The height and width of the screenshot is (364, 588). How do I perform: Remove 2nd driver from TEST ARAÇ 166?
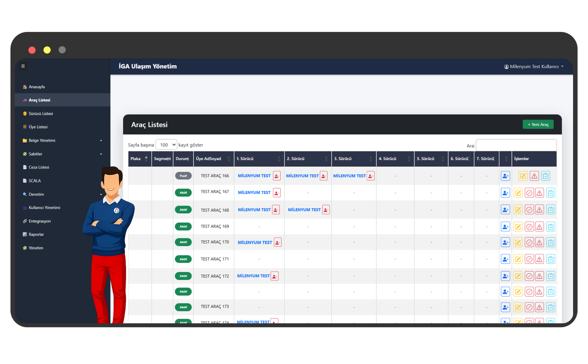pyautogui.click(x=323, y=176)
